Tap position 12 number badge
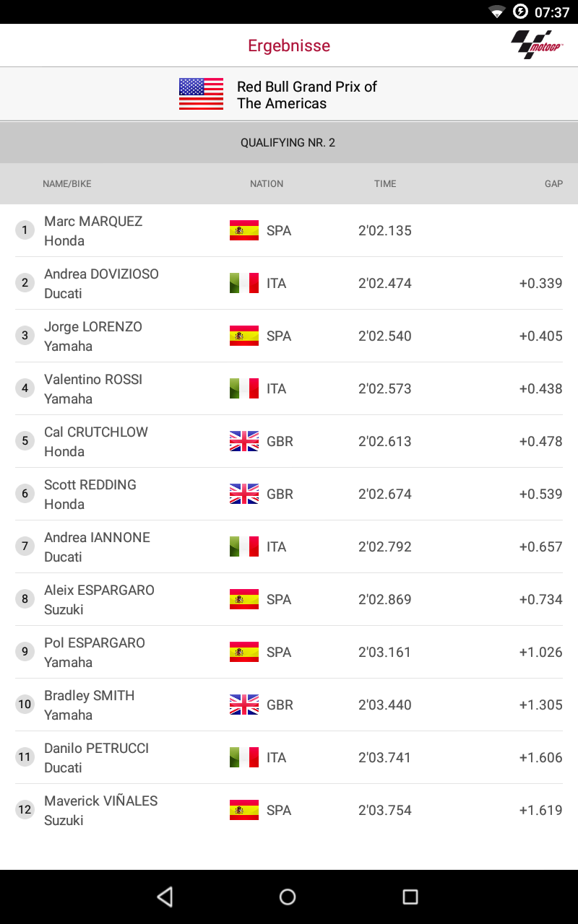 [25, 810]
